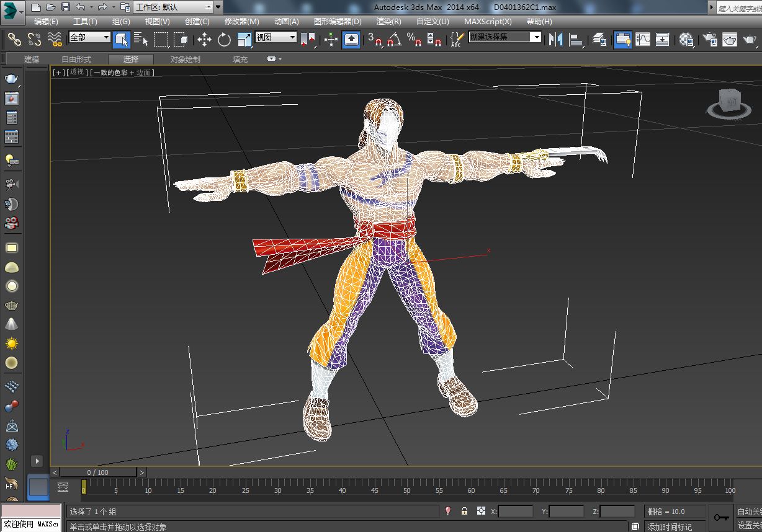
Task: Open the 全部 selection filter dropdown
Action: pos(89,37)
